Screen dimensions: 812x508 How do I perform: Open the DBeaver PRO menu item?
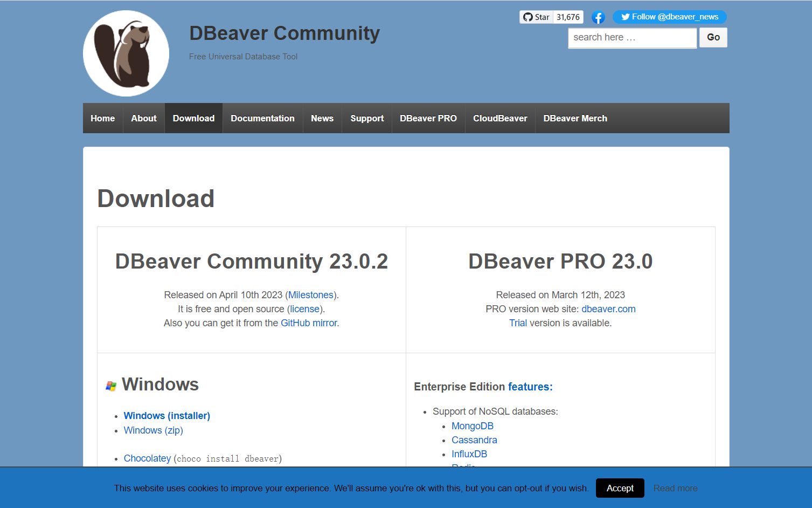pos(428,118)
